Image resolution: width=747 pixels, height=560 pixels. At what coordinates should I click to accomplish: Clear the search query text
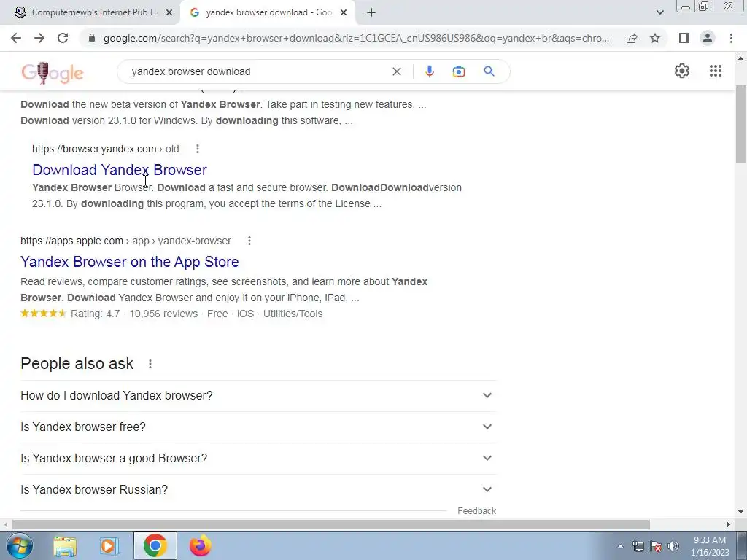396,71
